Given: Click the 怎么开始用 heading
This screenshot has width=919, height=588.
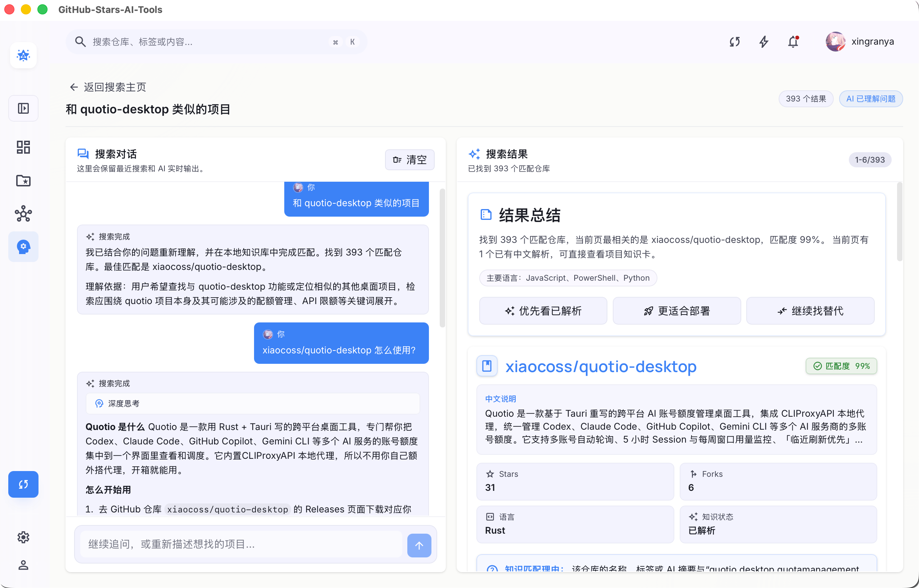Looking at the screenshot, I should pyautogui.click(x=108, y=490).
